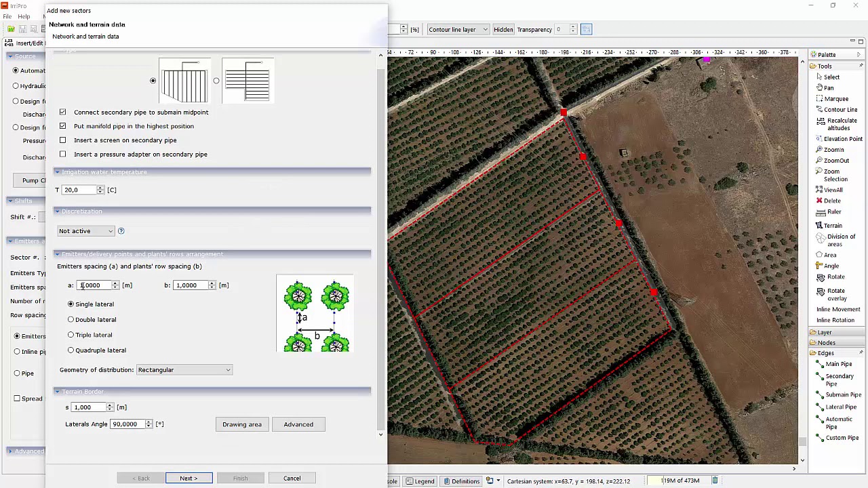Choose the Marquee tool
This screenshot has width=868, height=488.
(x=835, y=98)
